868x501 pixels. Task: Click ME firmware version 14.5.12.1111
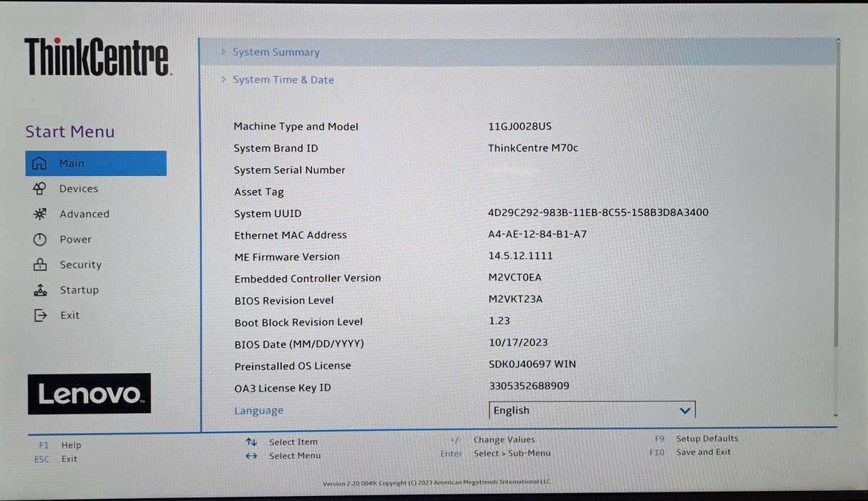pyautogui.click(x=521, y=256)
